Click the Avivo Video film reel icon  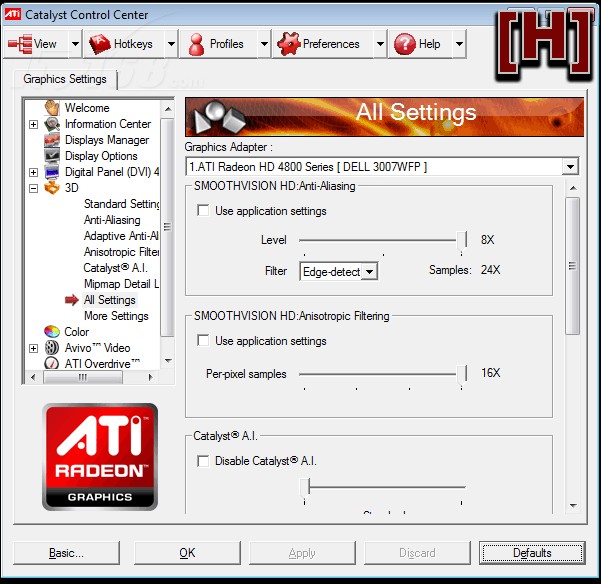pyautogui.click(x=52, y=348)
